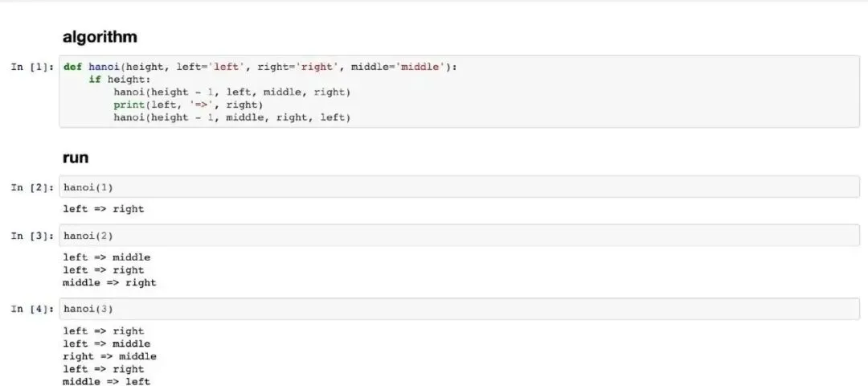868x386 pixels.
Task: Select the hanoi(3) input cell
Action: (x=460, y=309)
